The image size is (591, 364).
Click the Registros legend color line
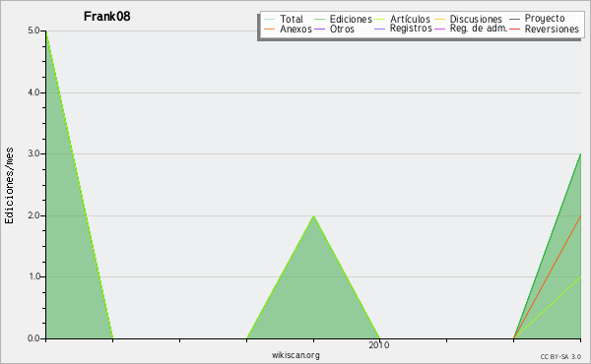[379, 29]
